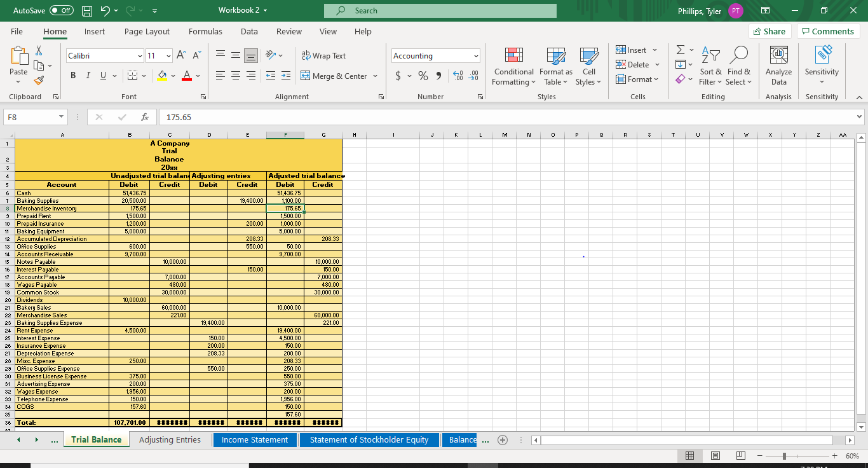Apply bold formatting from the Font group

72,75
